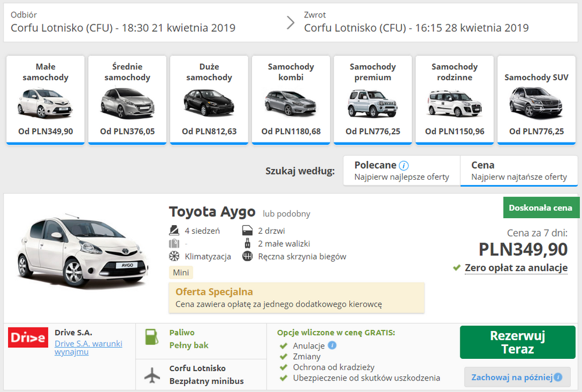Click the manual gearbox icon

(247, 256)
